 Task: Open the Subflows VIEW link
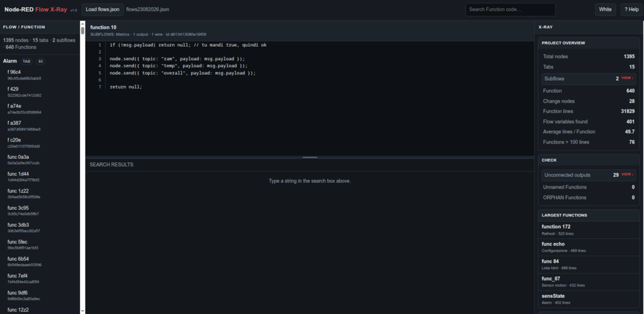coord(627,78)
